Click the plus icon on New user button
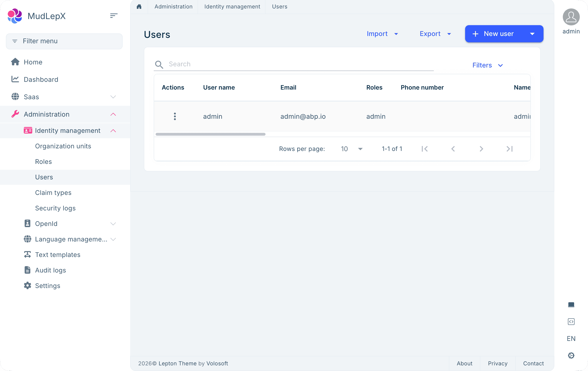The height and width of the screenshot is (371, 588). [475, 34]
